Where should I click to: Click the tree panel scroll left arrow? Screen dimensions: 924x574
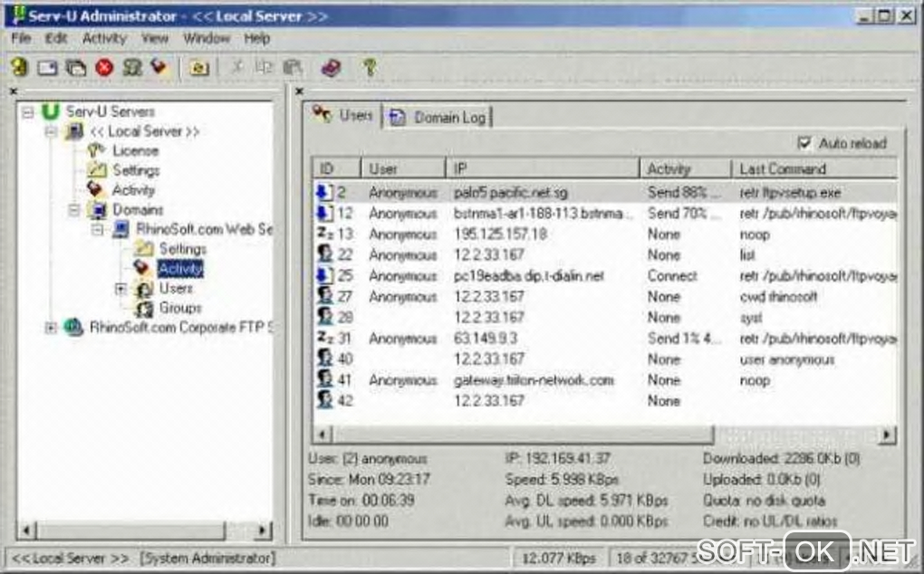click(x=26, y=531)
